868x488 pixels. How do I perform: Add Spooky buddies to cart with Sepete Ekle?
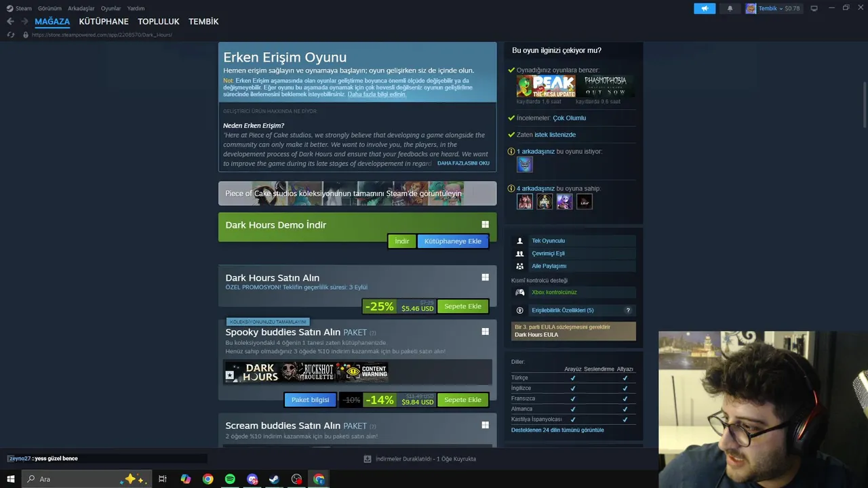tap(462, 400)
